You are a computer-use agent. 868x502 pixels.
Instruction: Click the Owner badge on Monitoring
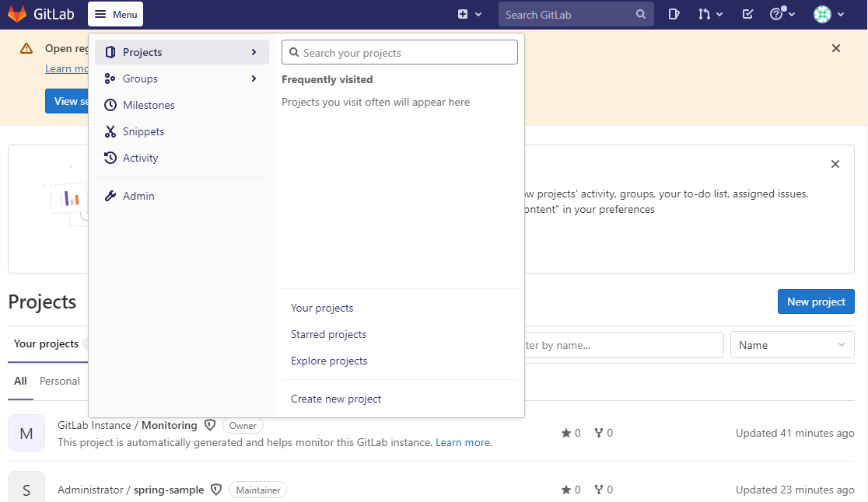(243, 426)
